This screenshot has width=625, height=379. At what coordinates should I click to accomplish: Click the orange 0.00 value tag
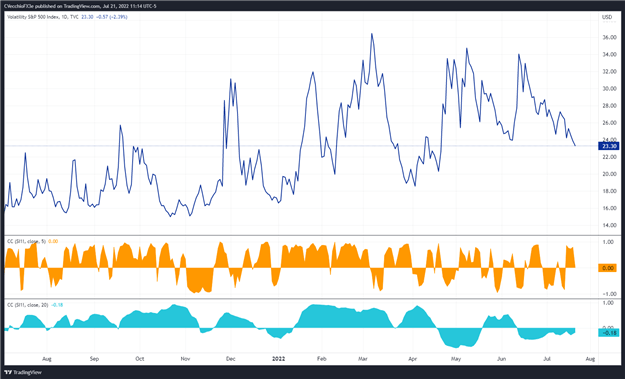[x=608, y=268]
